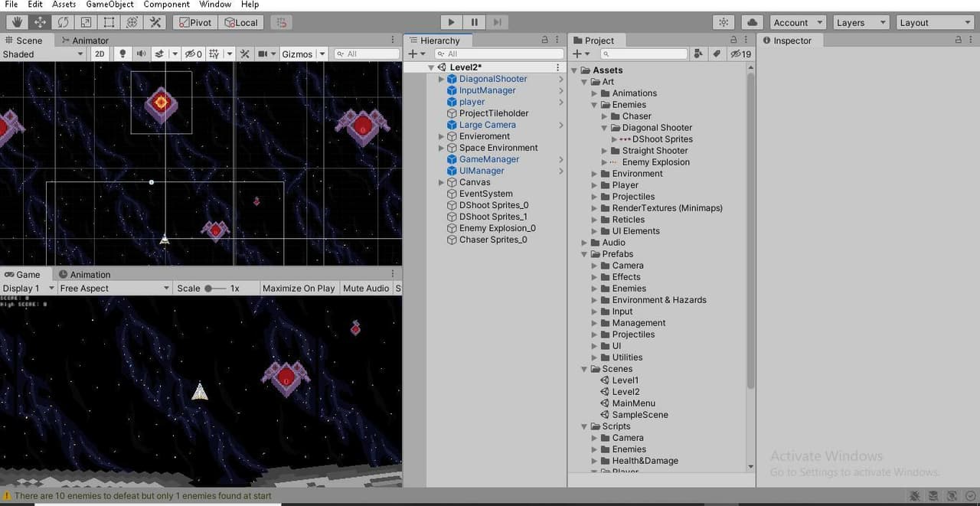The image size is (980, 506).
Task: Open the cloud services icon
Action: tap(752, 22)
